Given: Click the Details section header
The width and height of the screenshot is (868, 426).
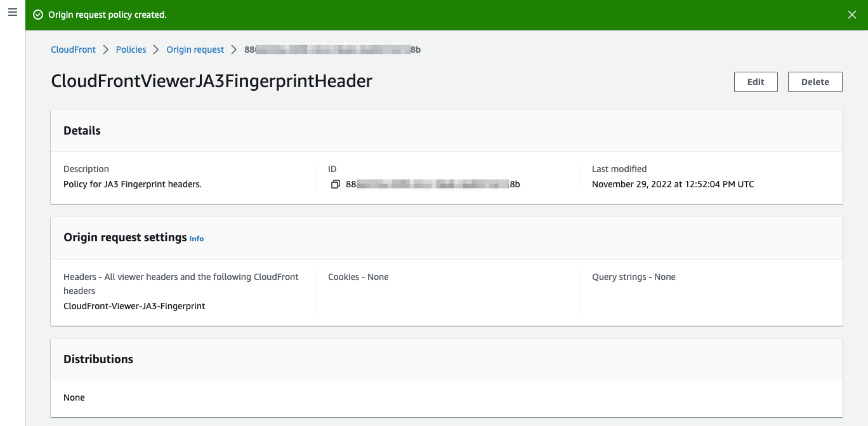Looking at the screenshot, I should (x=82, y=130).
